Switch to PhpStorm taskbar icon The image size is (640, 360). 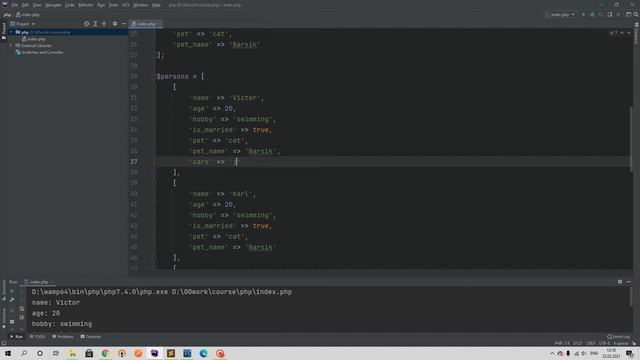(x=154, y=353)
